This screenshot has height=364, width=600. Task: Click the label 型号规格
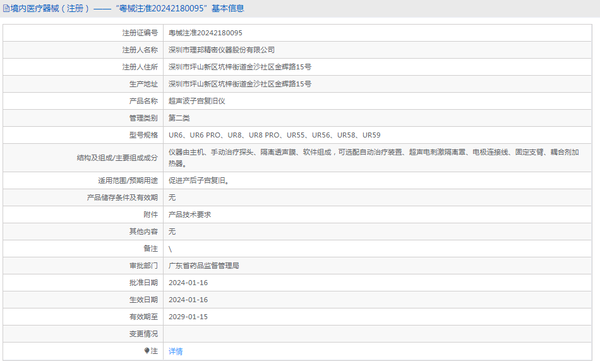click(x=143, y=135)
